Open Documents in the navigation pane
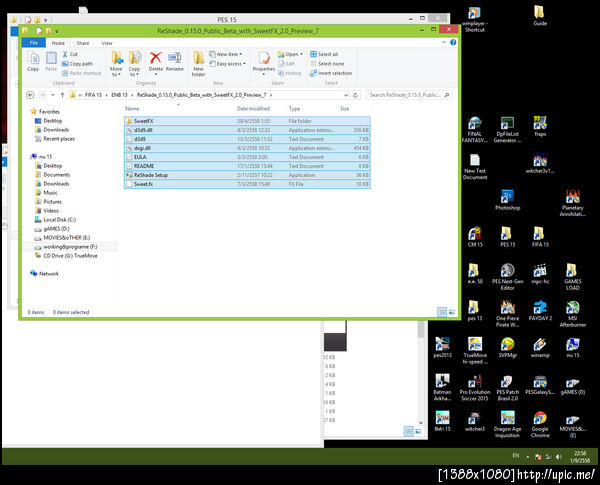 [x=53, y=175]
